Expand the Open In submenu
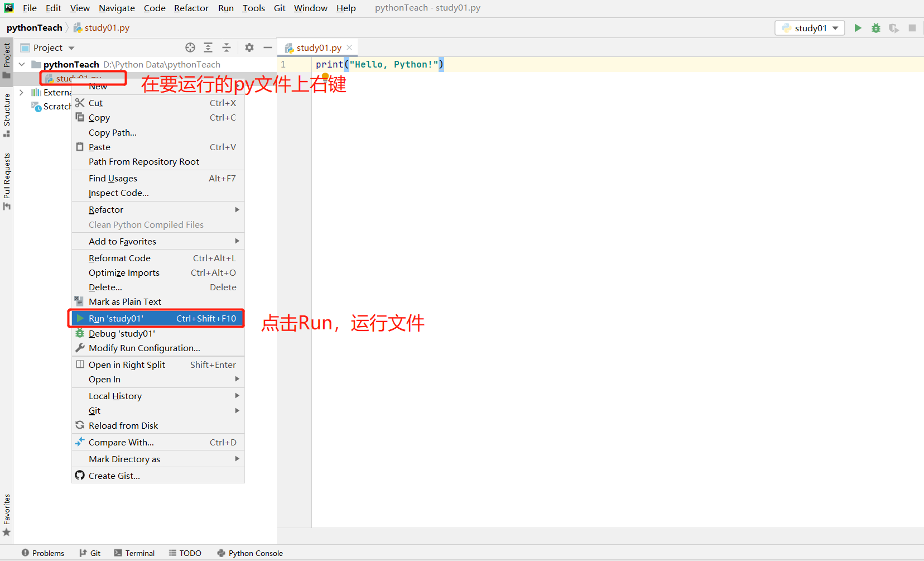Viewport: 924px width, 561px height. [x=158, y=379]
